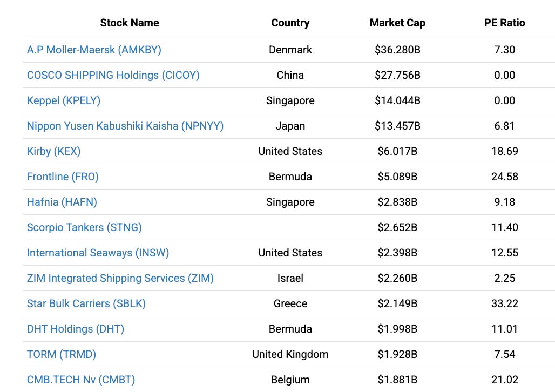The width and height of the screenshot is (555, 392).
Task: Click the Greece country cell
Action: pyautogui.click(x=290, y=304)
